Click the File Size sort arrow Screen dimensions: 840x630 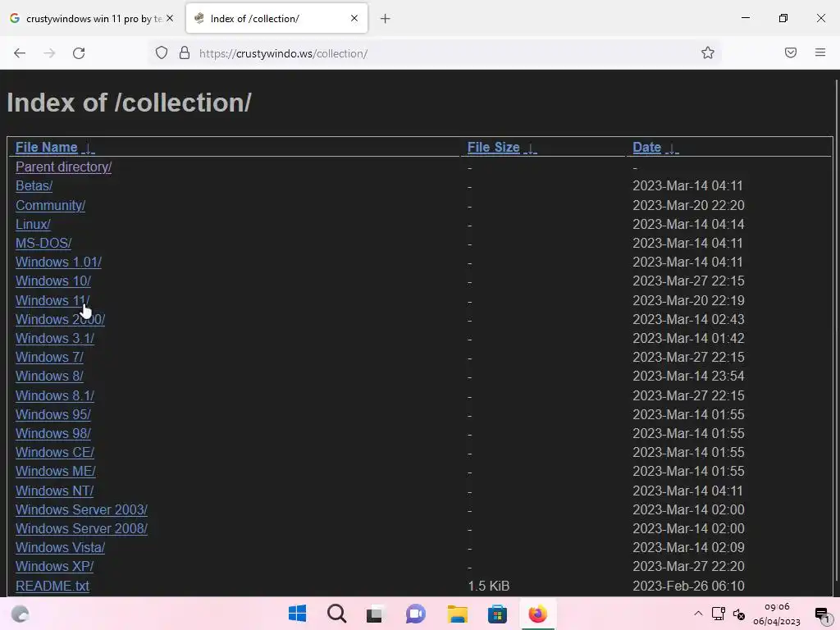[x=531, y=148]
